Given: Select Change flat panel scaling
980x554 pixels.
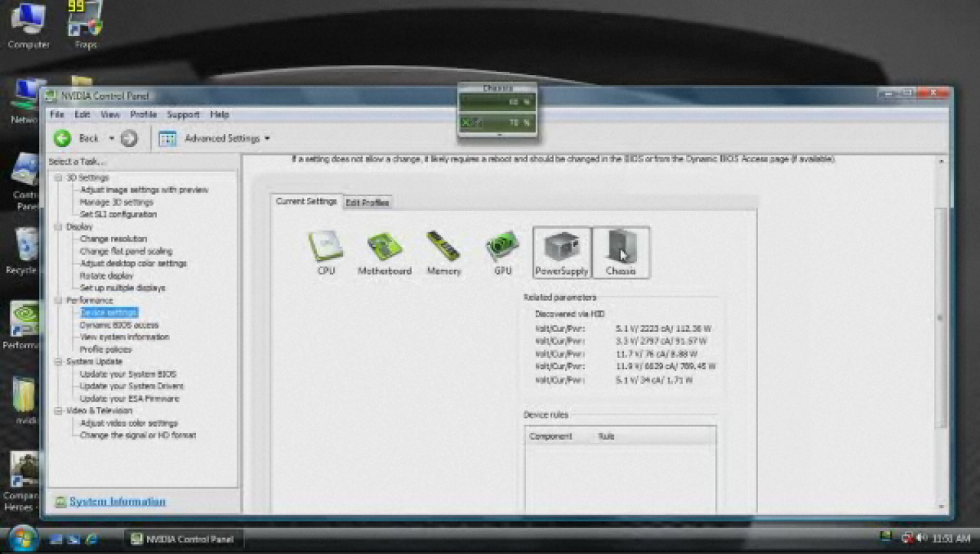Looking at the screenshot, I should (126, 251).
